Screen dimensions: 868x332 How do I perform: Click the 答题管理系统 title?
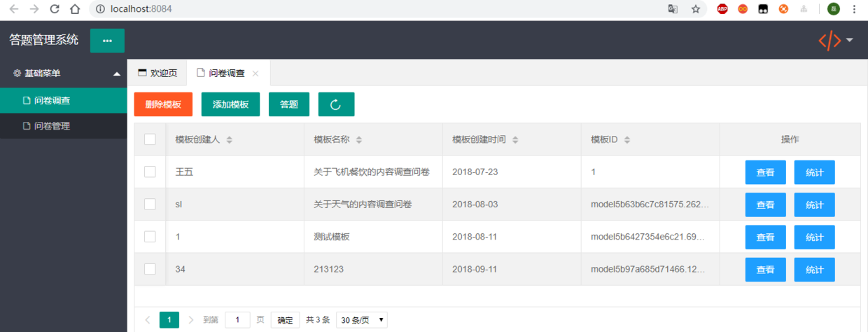click(x=44, y=40)
